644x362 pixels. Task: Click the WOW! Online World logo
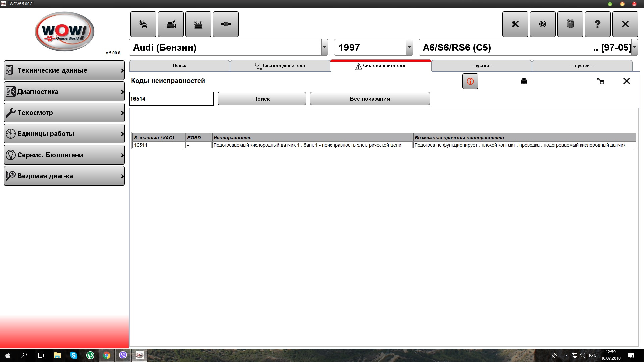64,32
